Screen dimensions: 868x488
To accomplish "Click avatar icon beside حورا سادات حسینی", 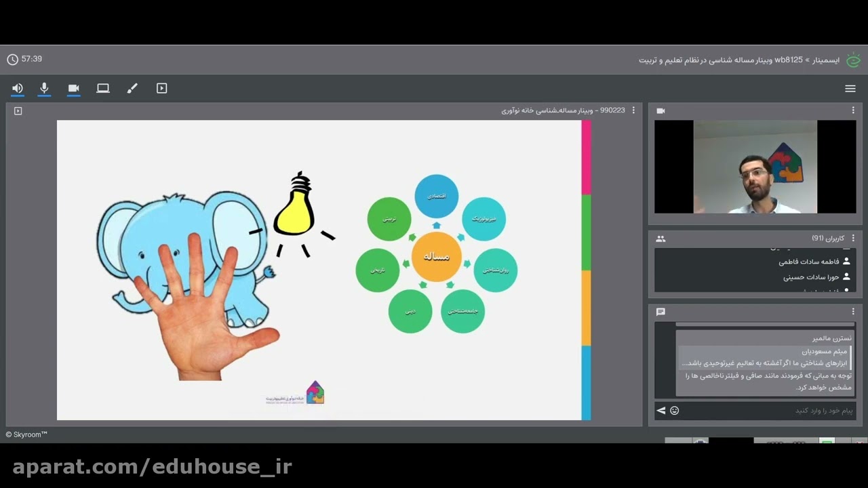I will [846, 277].
